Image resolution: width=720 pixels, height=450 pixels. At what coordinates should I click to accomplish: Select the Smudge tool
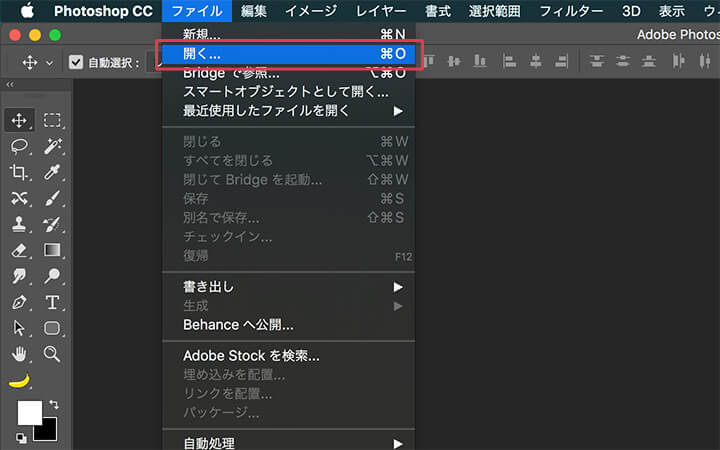tap(19, 276)
